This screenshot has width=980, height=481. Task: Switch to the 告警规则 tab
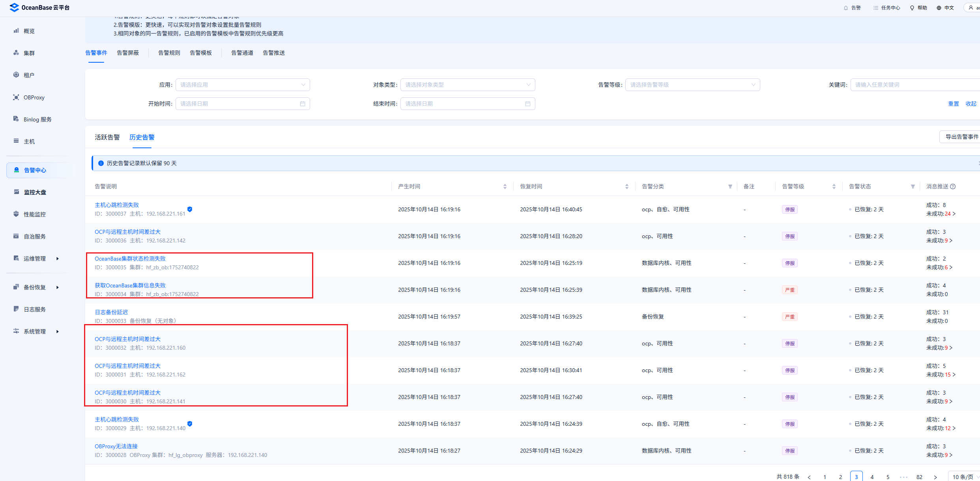coord(169,53)
